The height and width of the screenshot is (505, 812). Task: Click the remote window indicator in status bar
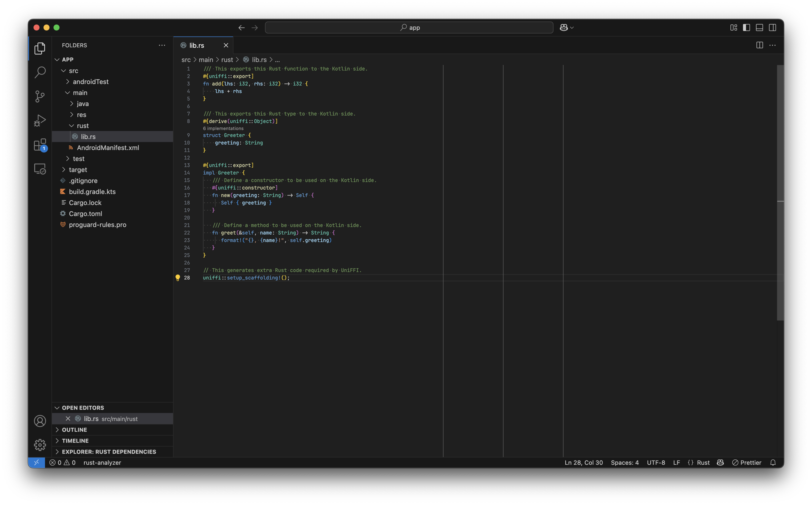(36, 462)
